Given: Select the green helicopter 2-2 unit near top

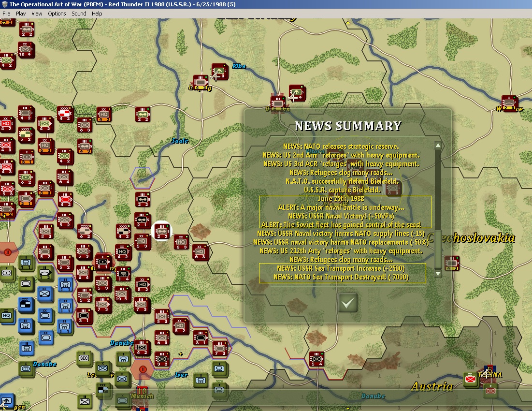Looking at the screenshot, I should click(143, 115).
